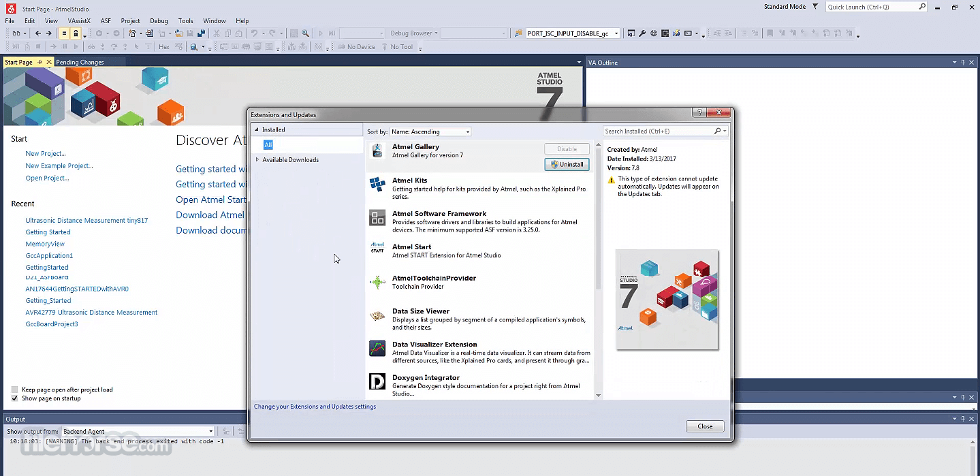Click the Data Visualizer Extension icon

377,349
